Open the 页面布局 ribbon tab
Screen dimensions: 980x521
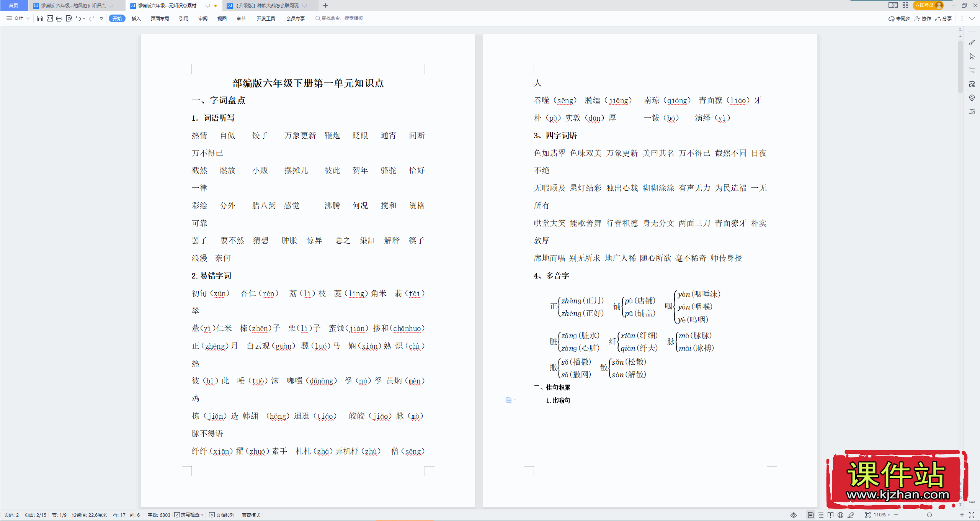click(160, 18)
